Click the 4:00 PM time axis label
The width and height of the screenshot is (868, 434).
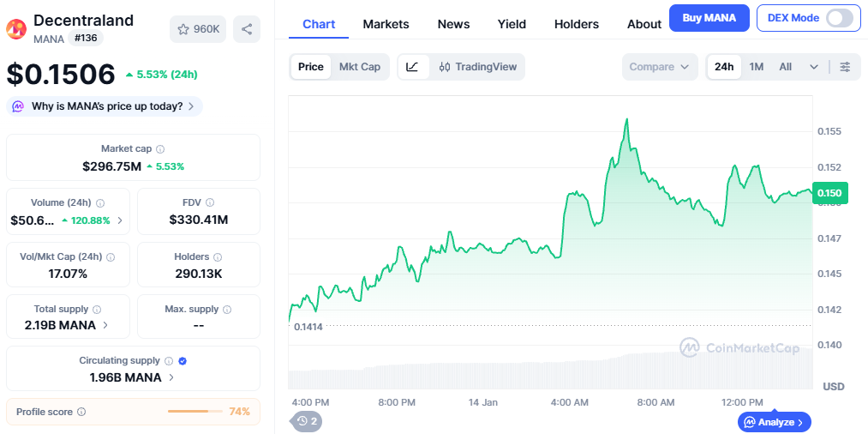click(x=310, y=402)
